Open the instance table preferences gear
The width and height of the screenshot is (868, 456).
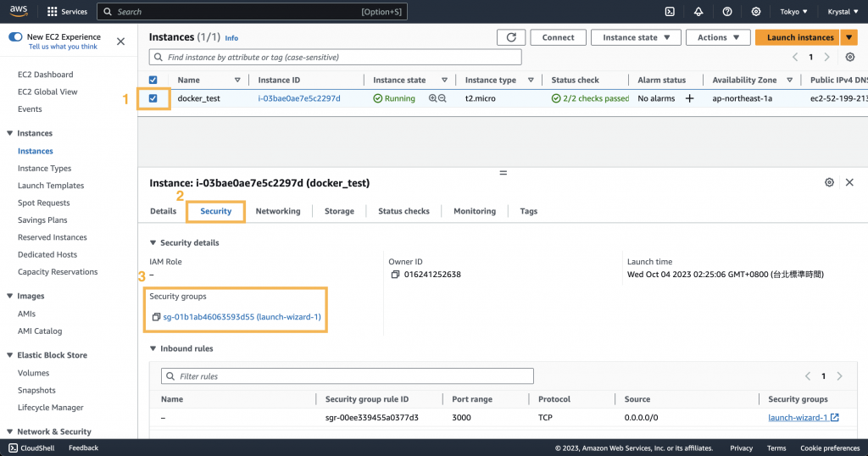coord(849,57)
